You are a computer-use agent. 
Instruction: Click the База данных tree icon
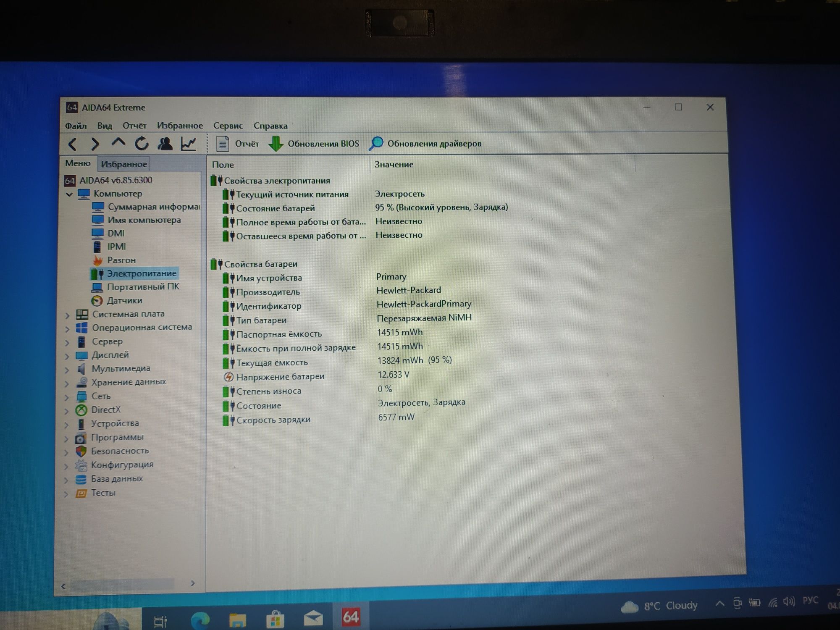tap(81, 479)
